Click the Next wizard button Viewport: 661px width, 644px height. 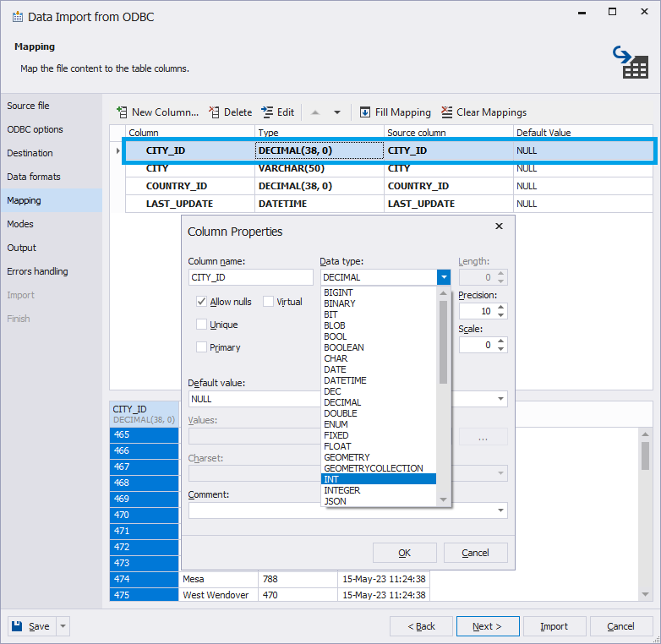(x=488, y=626)
